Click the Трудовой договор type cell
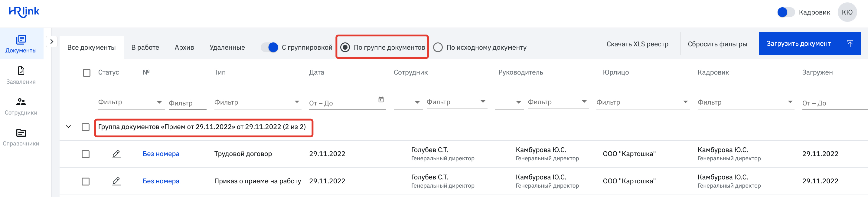Viewport: 868px width, 197px height. [243, 154]
